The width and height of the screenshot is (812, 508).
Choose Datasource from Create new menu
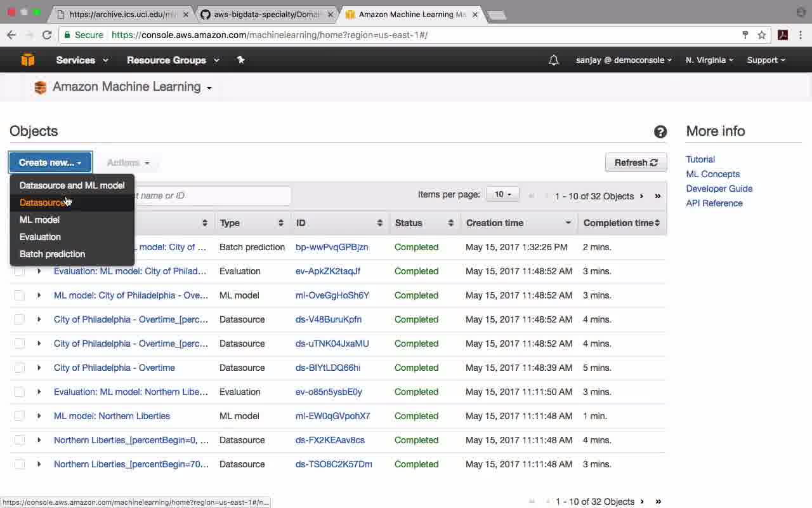[72, 203]
